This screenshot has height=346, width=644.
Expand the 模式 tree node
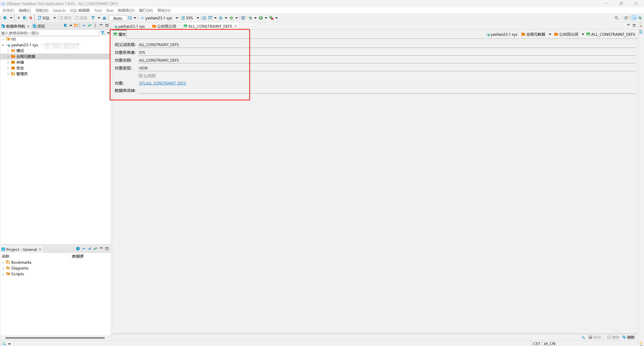(8, 51)
